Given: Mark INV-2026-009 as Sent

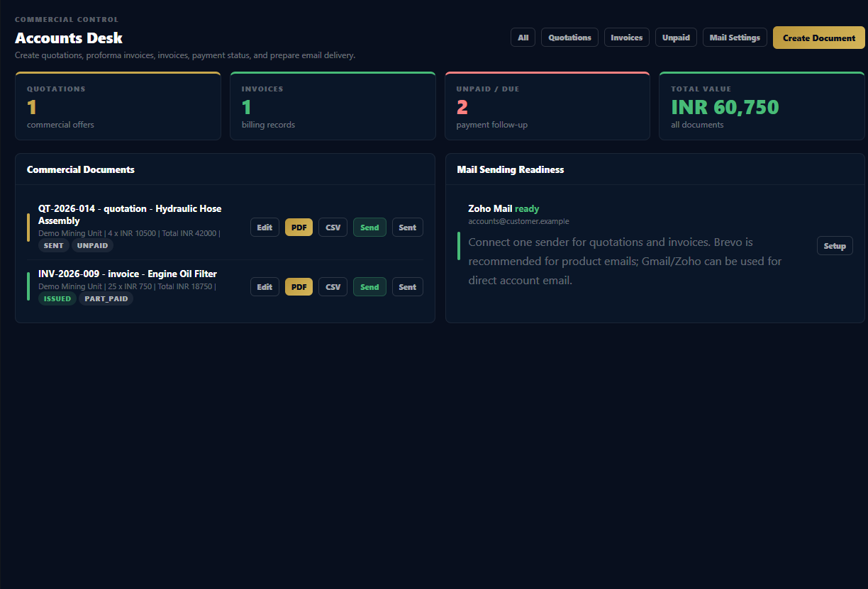Looking at the screenshot, I should (x=408, y=287).
